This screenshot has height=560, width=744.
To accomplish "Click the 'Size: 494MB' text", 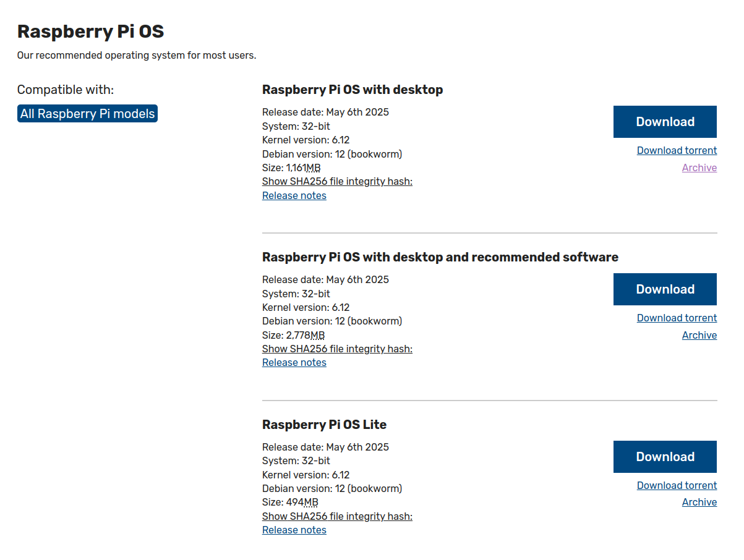I will [x=290, y=503].
